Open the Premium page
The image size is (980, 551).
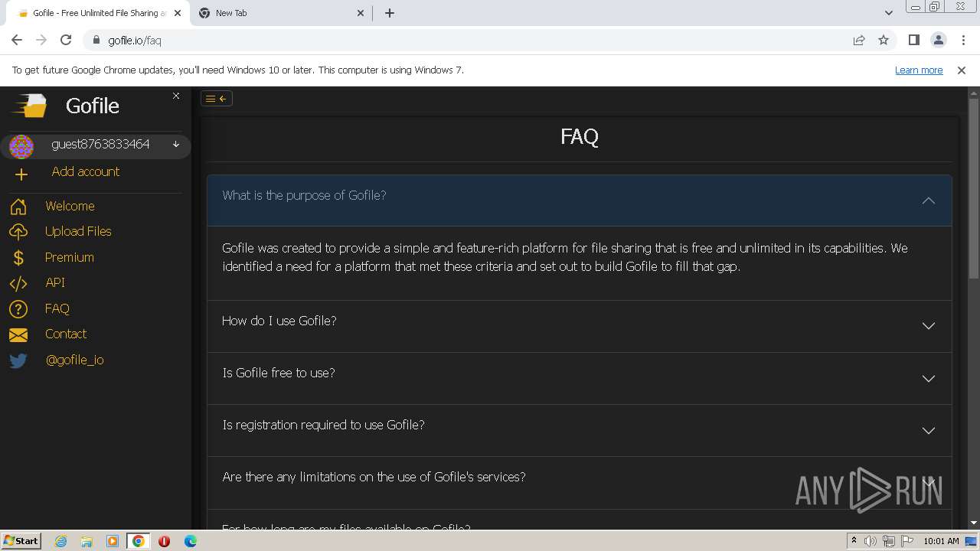point(70,257)
